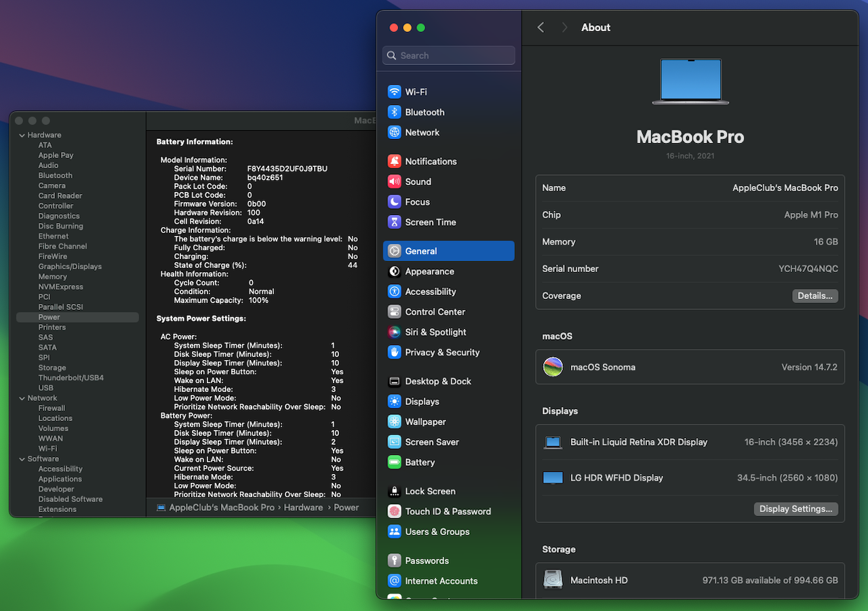Select the Touch ID fingerprint icon
Image resolution: width=868 pixels, height=611 pixels.
click(x=394, y=511)
